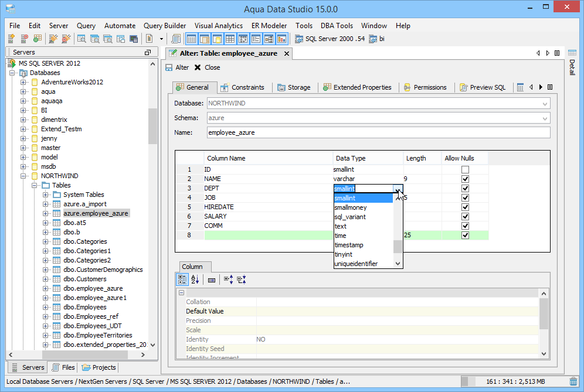Click the table Name input field

pos(378,132)
